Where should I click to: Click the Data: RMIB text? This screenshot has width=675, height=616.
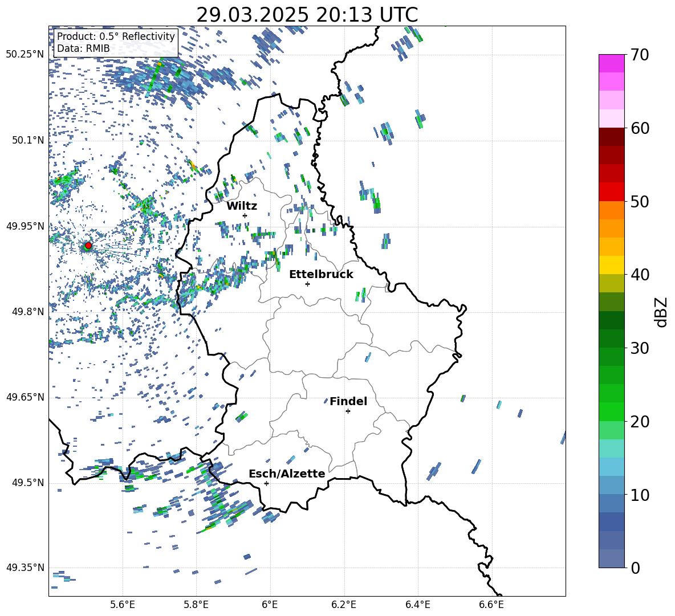(83, 48)
